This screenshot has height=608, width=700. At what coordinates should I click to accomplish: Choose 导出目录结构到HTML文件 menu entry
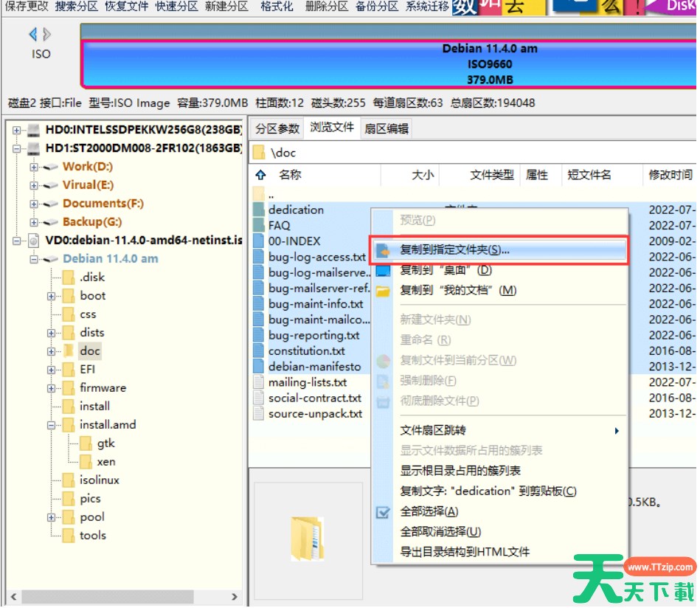click(x=465, y=552)
